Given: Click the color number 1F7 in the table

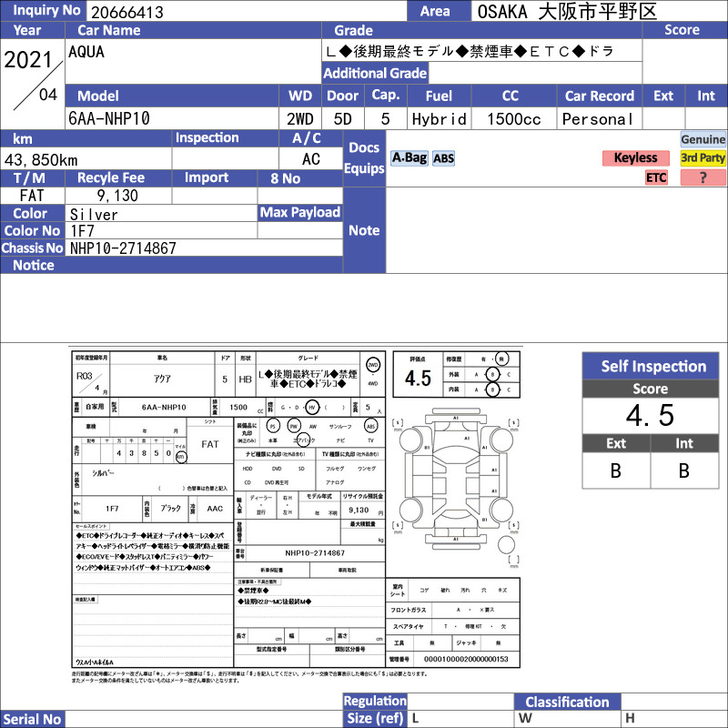Looking at the screenshot, I should [82, 231].
